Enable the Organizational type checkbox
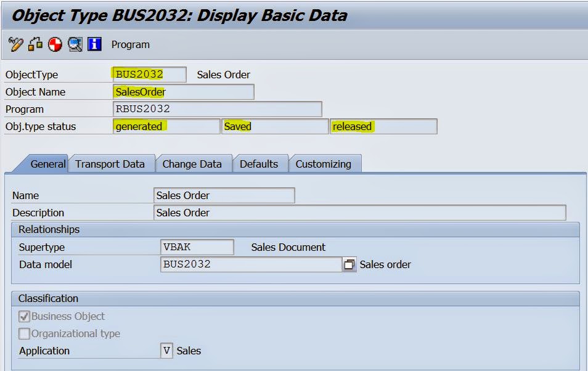 [25, 333]
